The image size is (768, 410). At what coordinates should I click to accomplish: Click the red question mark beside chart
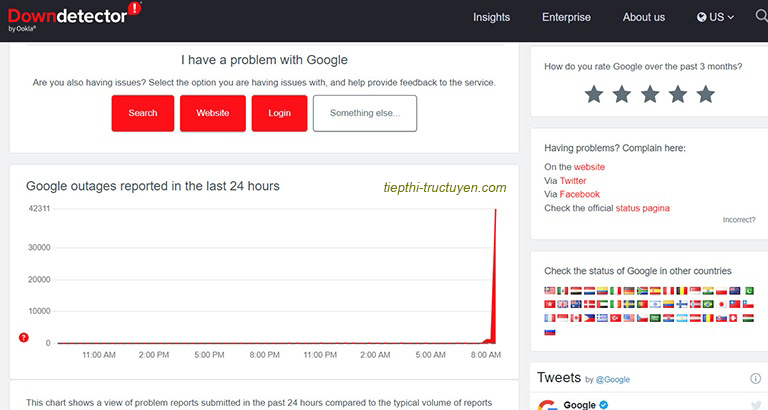coord(24,338)
